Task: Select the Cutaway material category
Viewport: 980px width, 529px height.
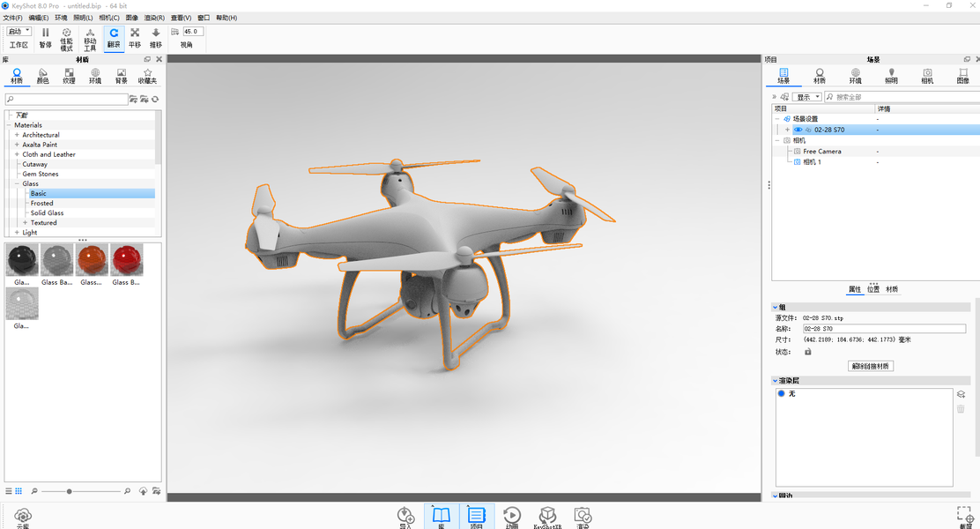Action: (x=34, y=165)
